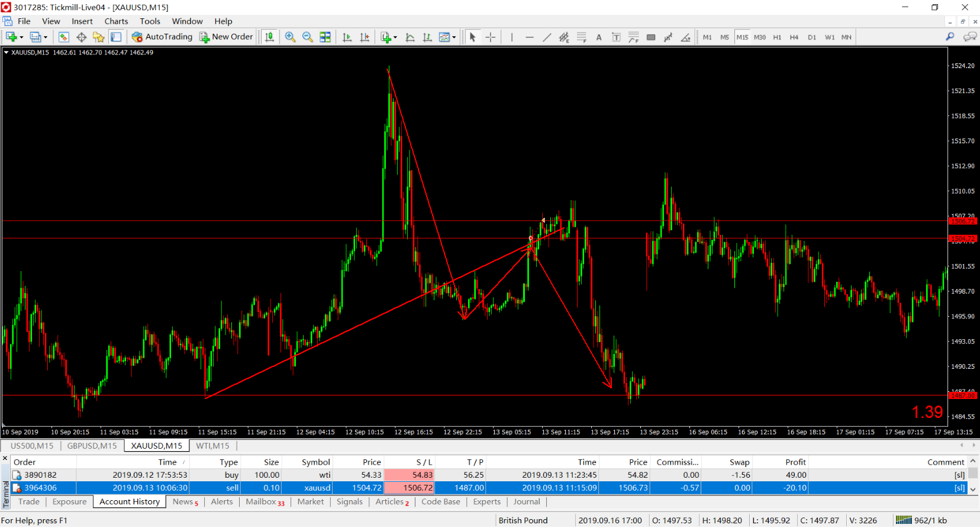
Task: Select the Crosshair tool
Action: click(x=491, y=37)
